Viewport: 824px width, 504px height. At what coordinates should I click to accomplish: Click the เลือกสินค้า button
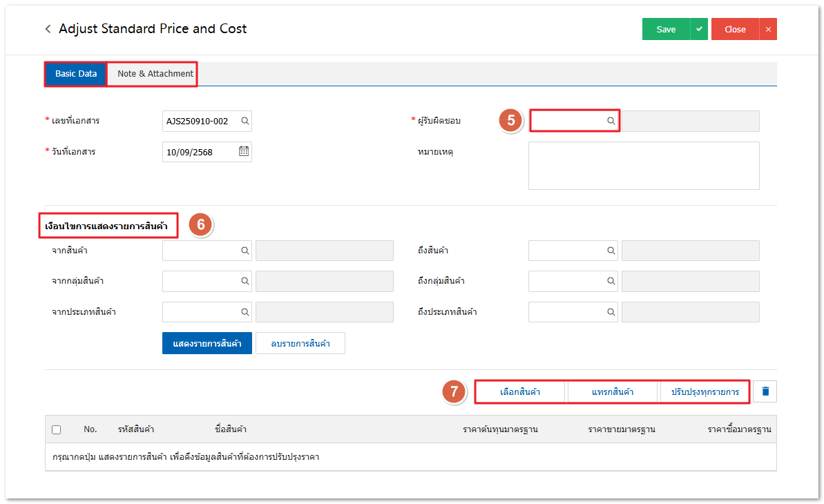pyautogui.click(x=520, y=392)
